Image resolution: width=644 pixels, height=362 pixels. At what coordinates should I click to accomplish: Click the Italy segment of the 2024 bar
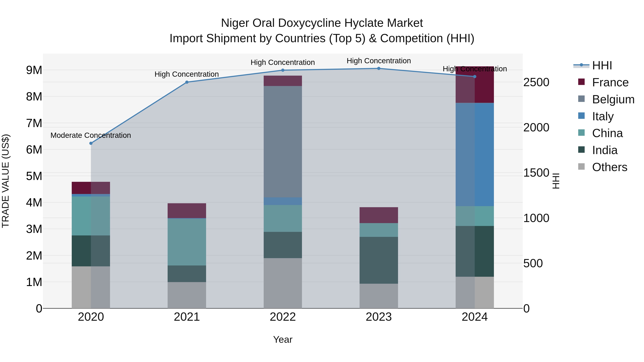(x=475, y=154)
